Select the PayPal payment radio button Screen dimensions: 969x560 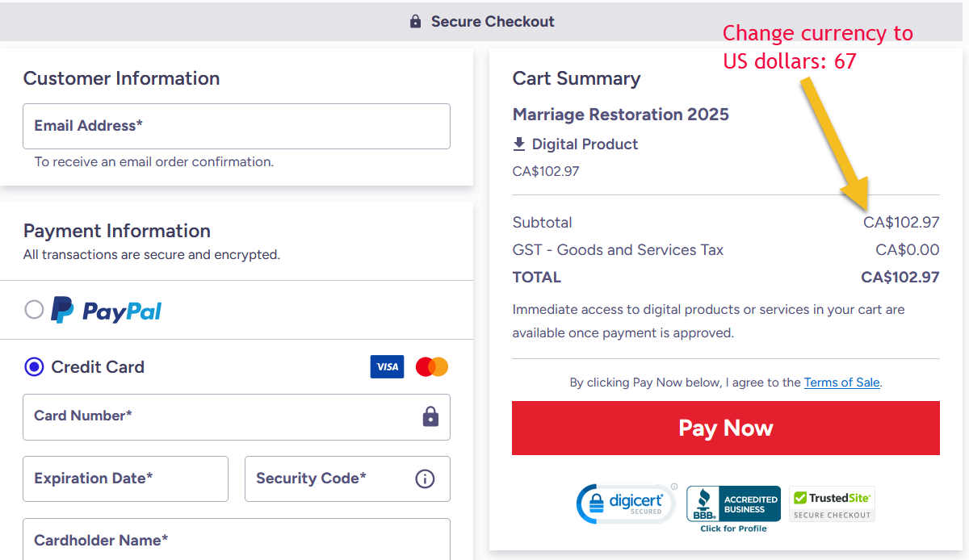coord(34,310)
